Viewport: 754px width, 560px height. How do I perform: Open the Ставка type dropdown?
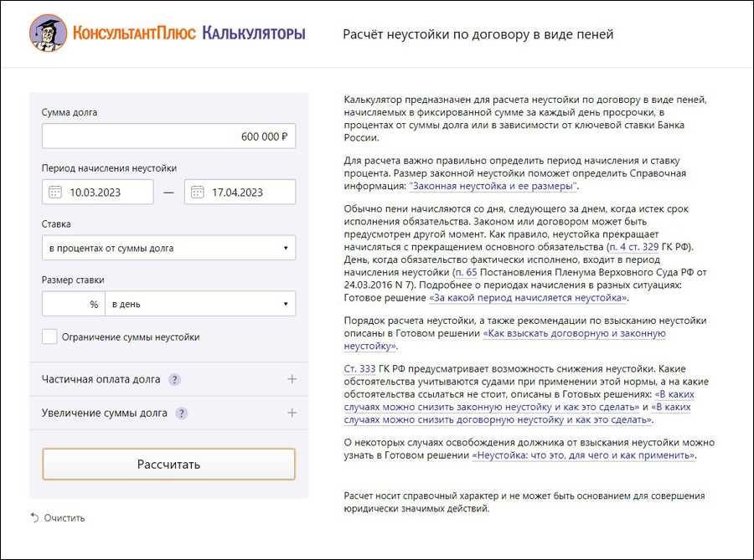168,248
